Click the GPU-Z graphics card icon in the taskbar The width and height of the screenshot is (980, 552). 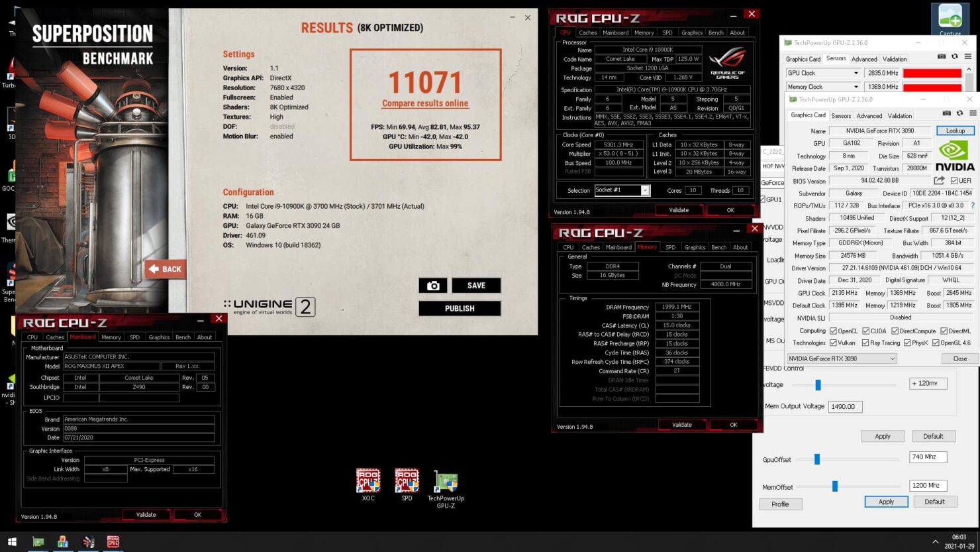click(38, 542)
